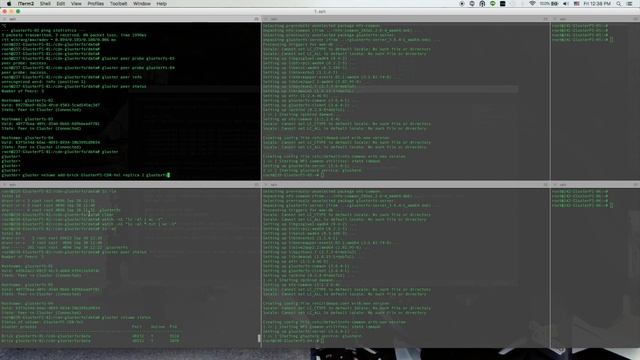Click 'gluster peer info' command line
The image size is (640, 360).
point(71,77)
